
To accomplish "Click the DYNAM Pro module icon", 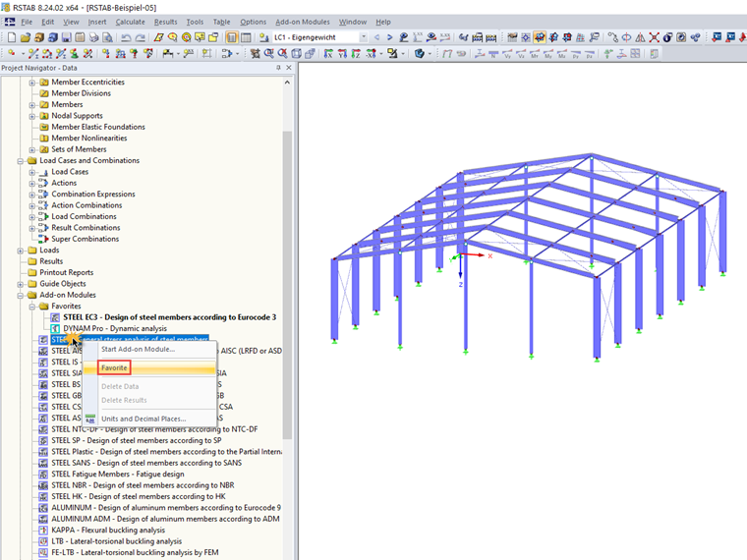I will click(55, 328).
